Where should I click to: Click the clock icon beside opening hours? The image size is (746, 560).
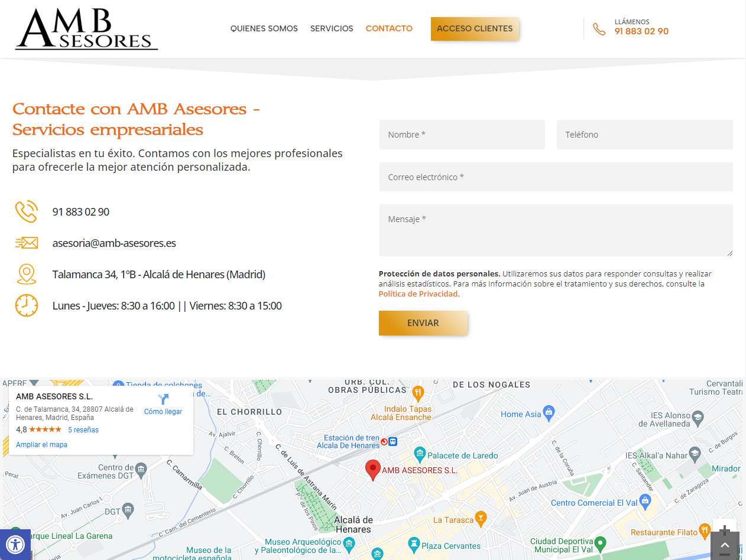[27, 305]
